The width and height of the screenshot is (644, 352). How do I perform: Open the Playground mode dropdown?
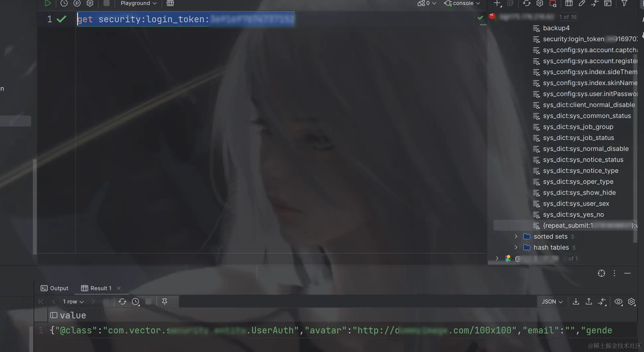(x=138, y=3)
